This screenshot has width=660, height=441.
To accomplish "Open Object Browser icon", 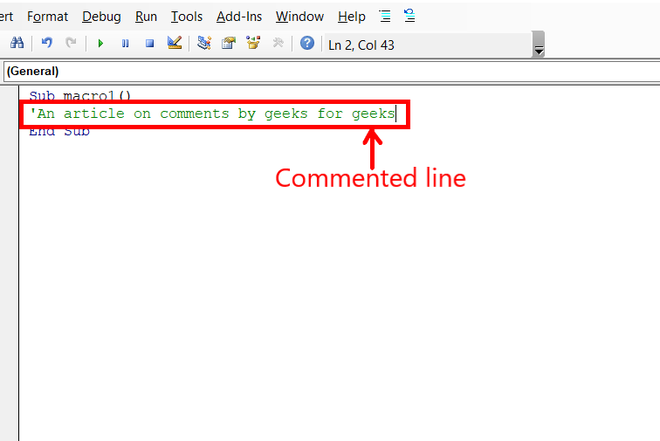I will [253, 43].
